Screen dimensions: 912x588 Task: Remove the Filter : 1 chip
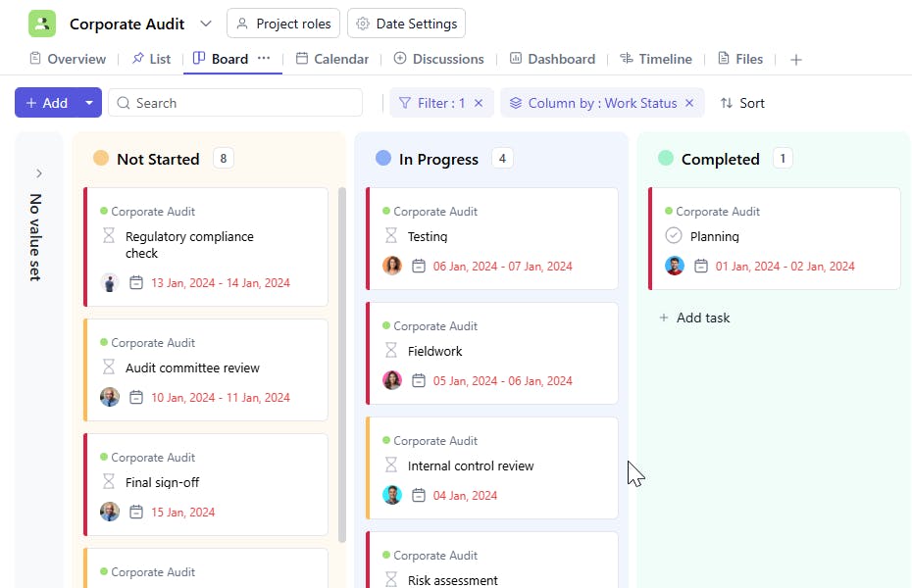pyautogui.click(x=479, y=103)
